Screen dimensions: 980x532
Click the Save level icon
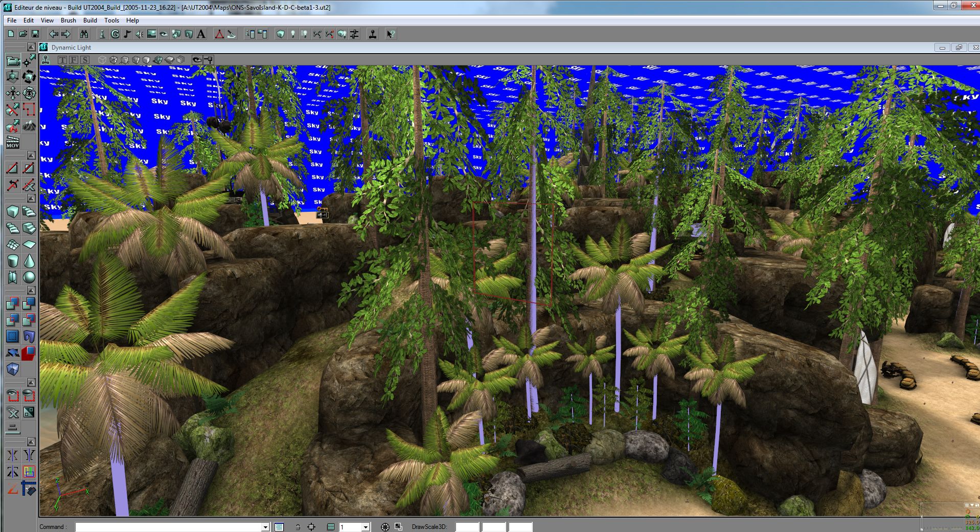[x=35, y=34]
